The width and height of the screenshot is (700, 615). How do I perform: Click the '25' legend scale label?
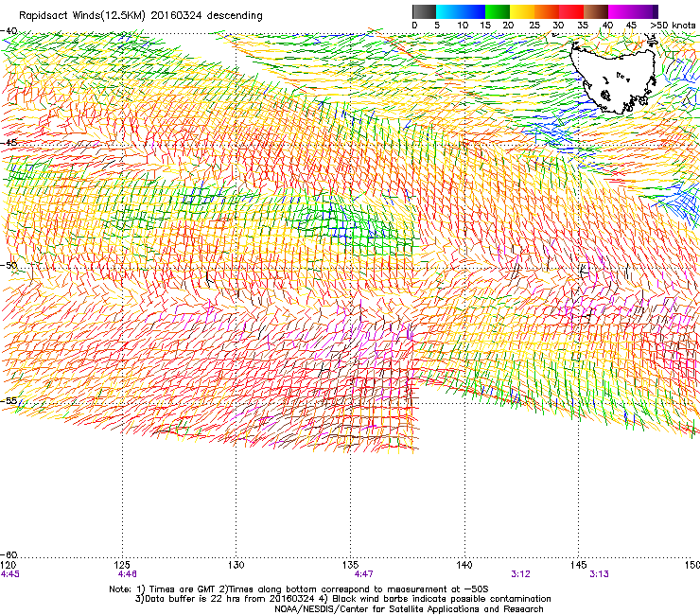[534, 26]
